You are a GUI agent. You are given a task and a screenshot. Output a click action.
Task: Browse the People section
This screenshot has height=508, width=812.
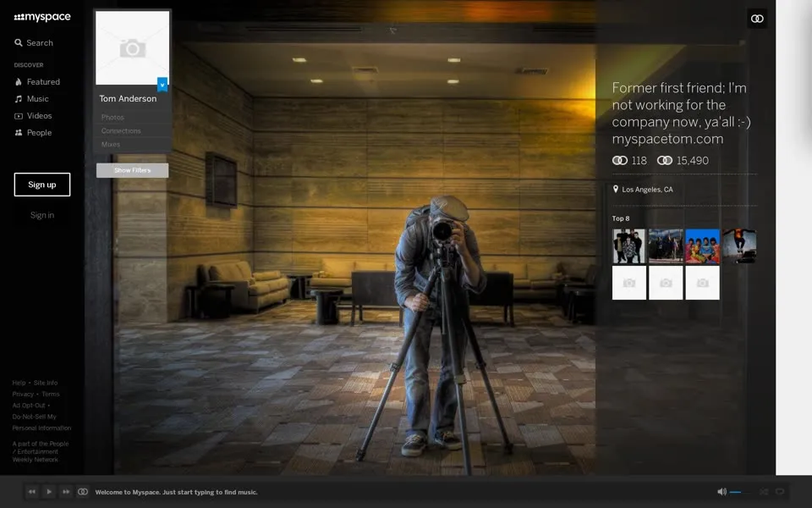point(33,133)
